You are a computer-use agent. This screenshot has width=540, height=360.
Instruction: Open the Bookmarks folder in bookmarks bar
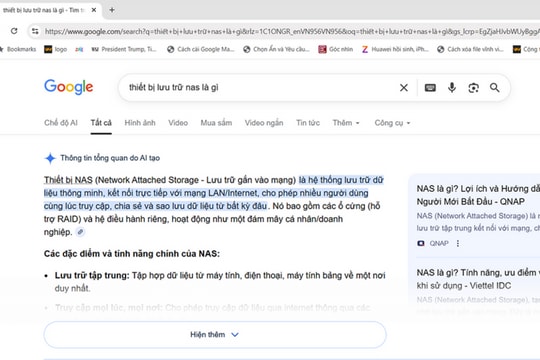click(18, 49)
